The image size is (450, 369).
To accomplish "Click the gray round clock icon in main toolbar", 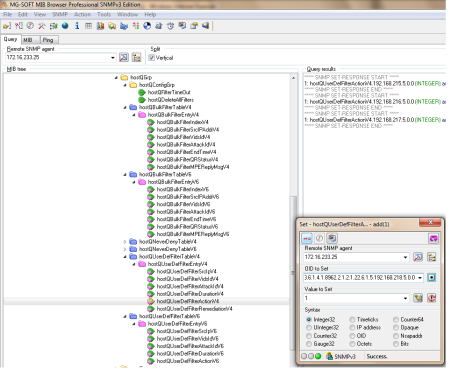I will coord(30,26).
